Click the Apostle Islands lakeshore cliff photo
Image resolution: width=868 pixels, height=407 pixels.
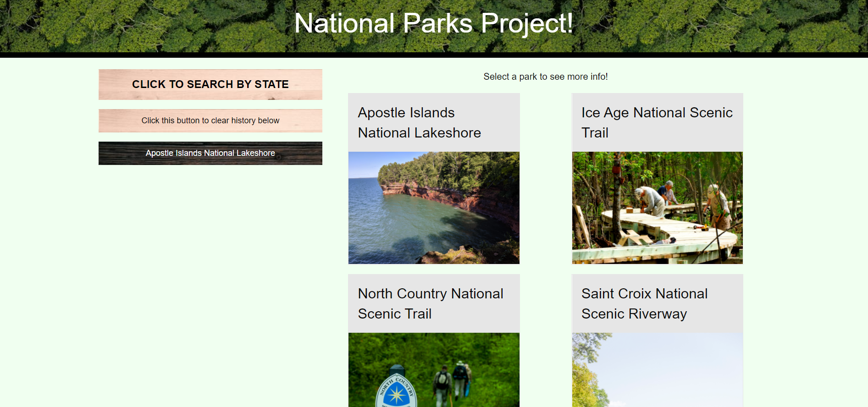433,208
